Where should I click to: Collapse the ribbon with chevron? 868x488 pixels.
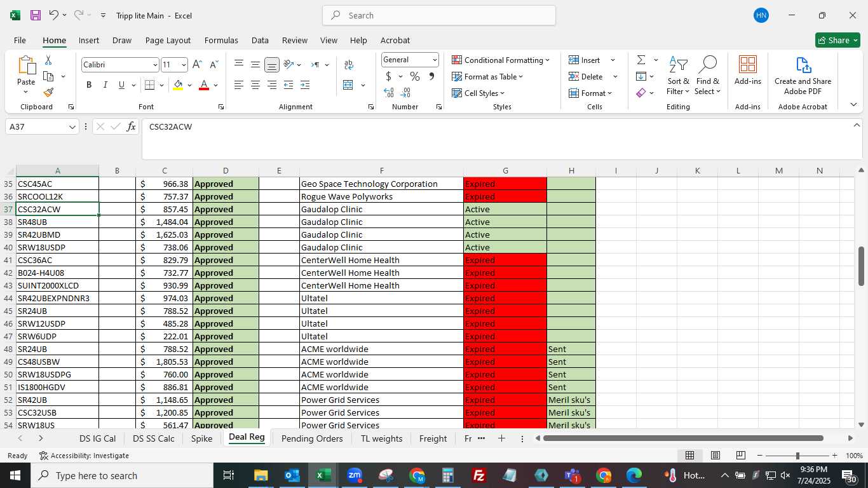[853, 104]
